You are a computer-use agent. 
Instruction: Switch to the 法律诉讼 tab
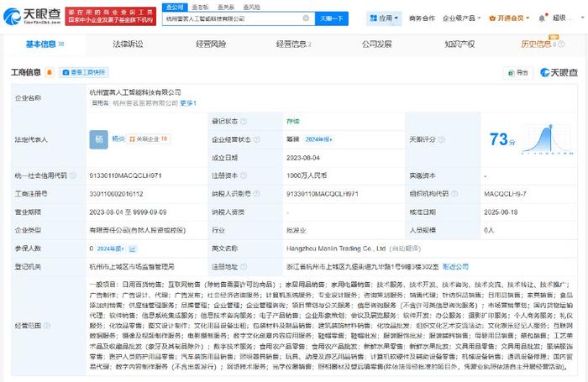click(128, 44)
